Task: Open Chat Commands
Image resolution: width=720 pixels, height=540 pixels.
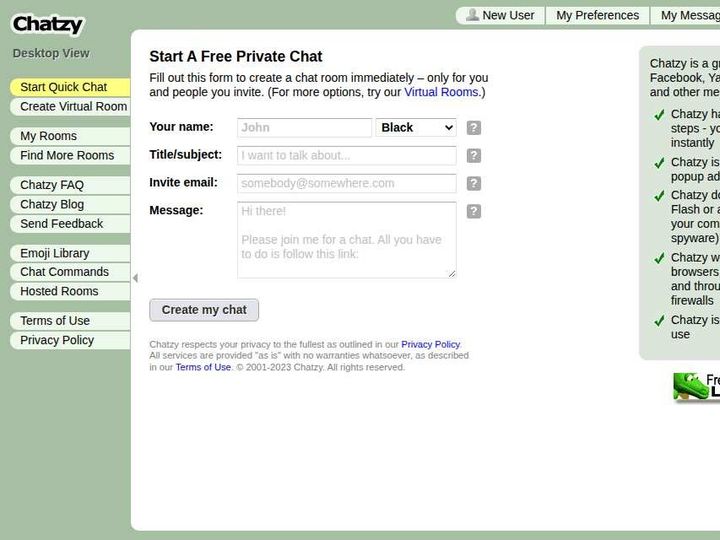Action: (70, 272)
